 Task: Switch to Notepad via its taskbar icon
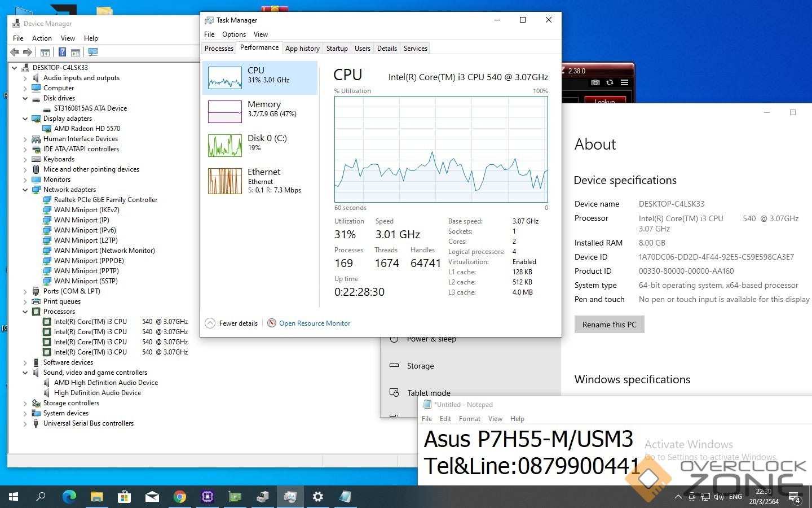(345, 497)
